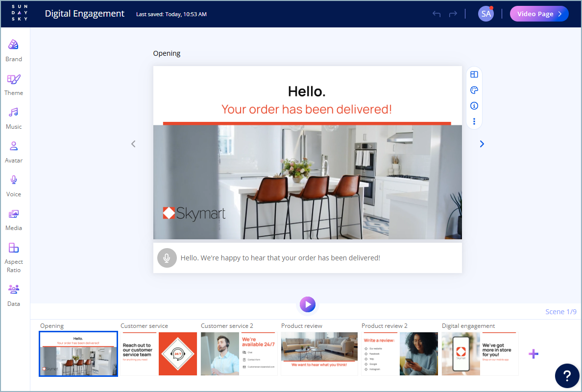
Task: Open the Data panel
Action: [14, 295]
